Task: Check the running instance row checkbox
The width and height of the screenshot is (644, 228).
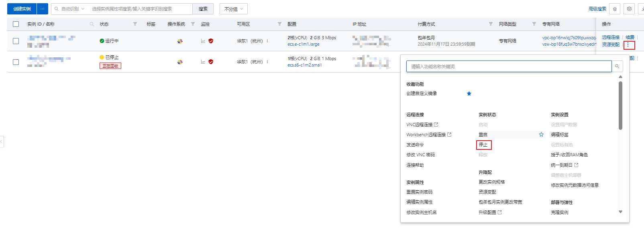Action: click(16, 41)
